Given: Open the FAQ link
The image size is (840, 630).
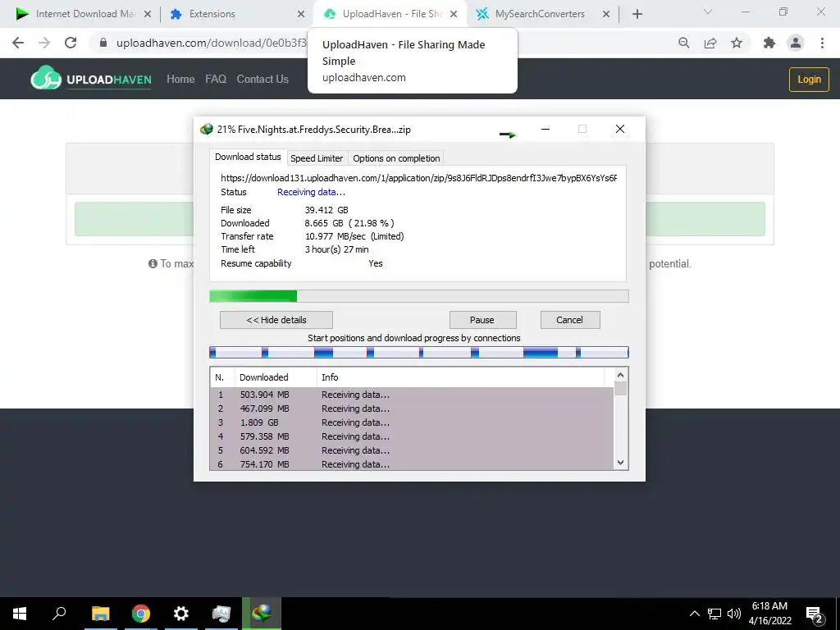Looking at the screenshot, I should pos(216,79).
